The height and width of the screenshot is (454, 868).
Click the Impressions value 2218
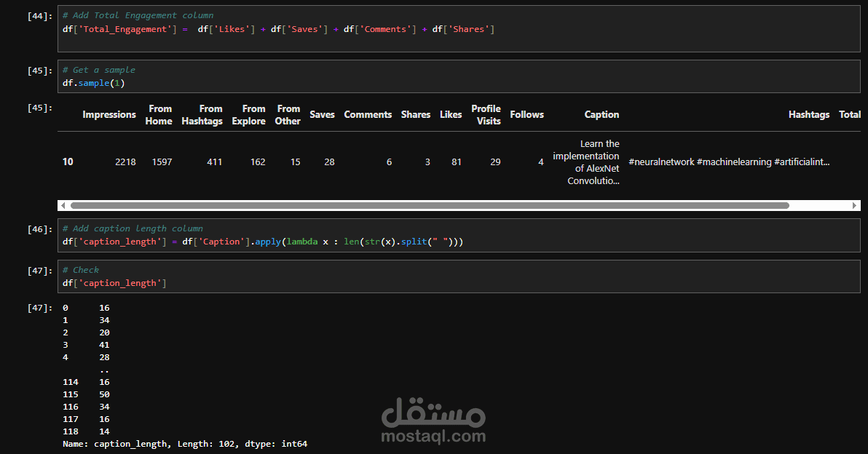(125, 162)
